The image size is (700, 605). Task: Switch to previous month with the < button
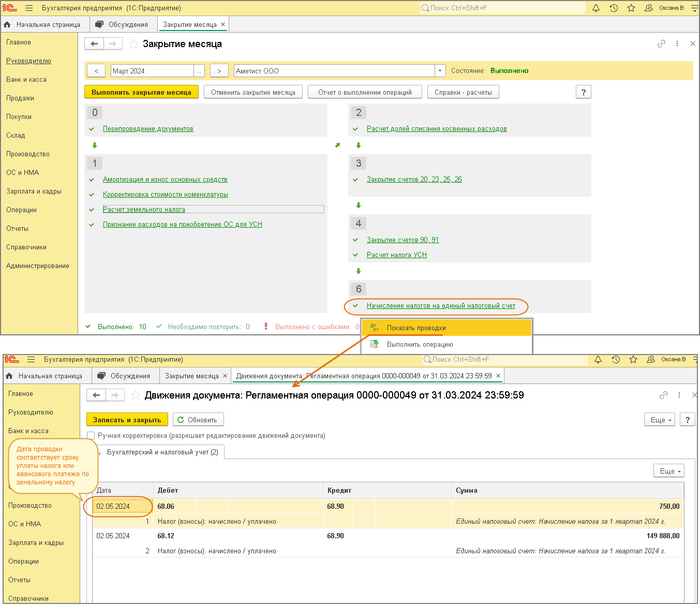click(x=96, y=71)
